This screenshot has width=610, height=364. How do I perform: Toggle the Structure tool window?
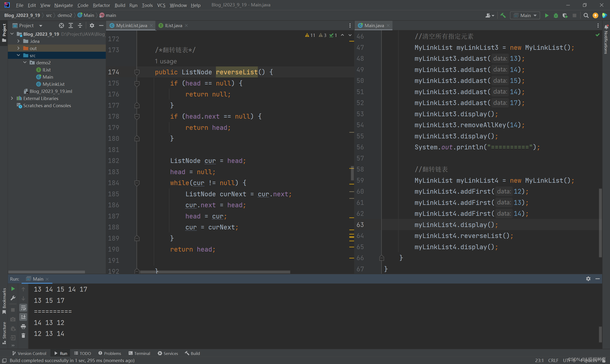pos(4,333)
